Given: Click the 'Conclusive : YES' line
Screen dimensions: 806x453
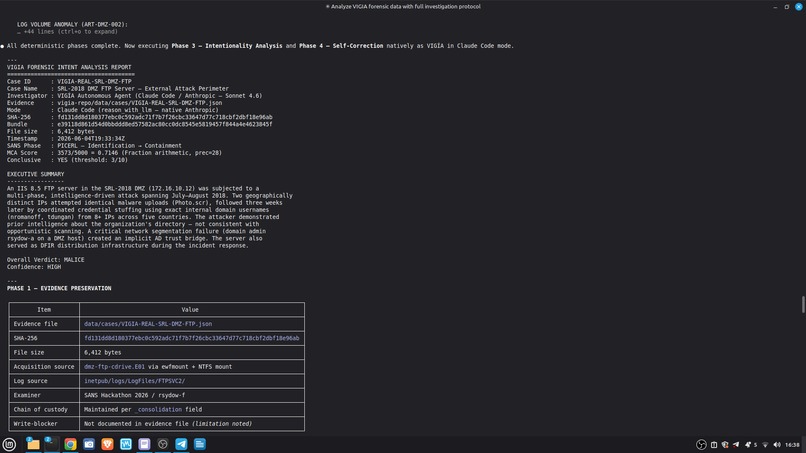Looking at the screenshot, I should 67,160.
